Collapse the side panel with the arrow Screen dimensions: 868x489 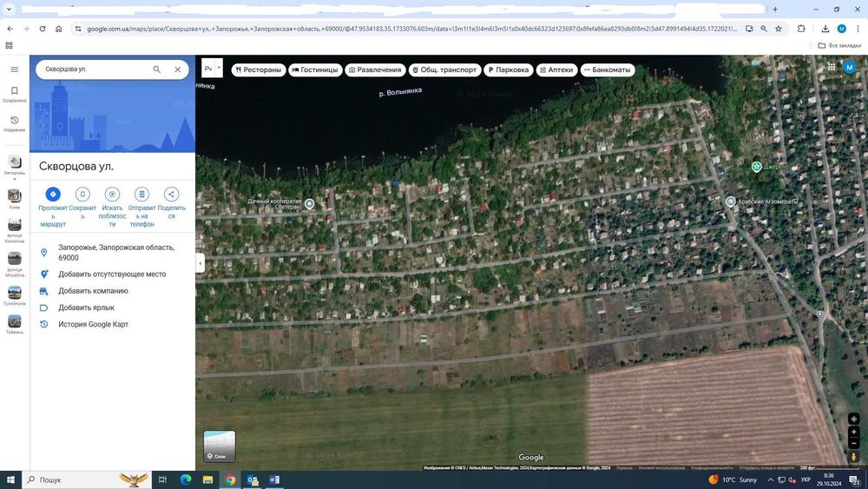tap(200, 263)
